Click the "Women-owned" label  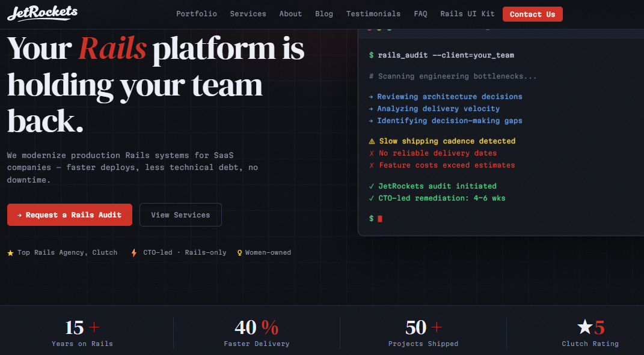pyautogui.click(x=268, y=252)
